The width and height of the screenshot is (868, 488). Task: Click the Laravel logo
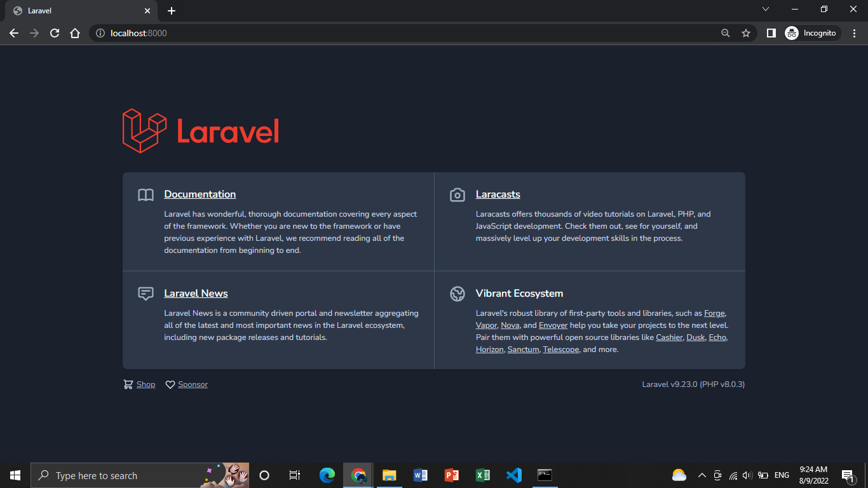click(201, 131)
